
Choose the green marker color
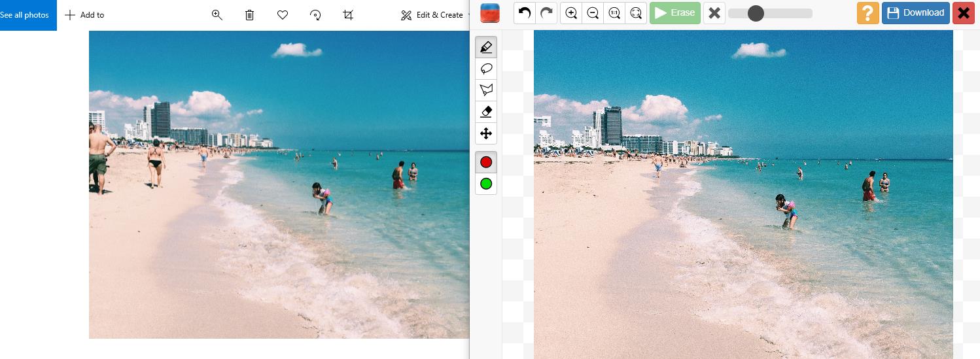(486, 184)
